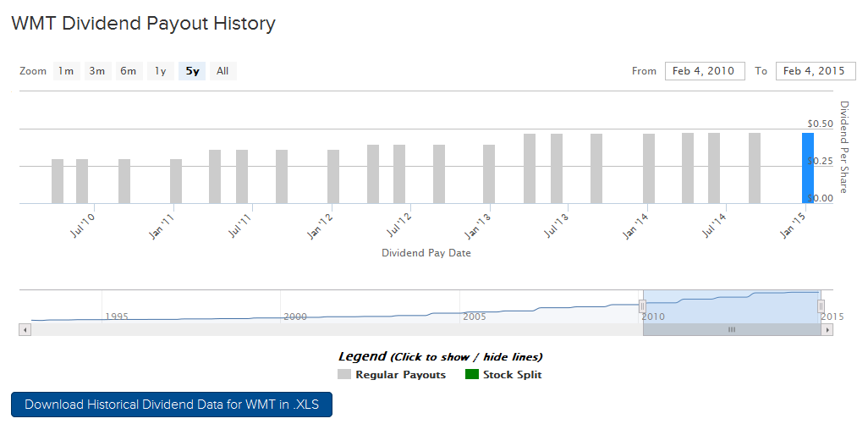Click the 'Jul '13' axis label

point(557,226)
